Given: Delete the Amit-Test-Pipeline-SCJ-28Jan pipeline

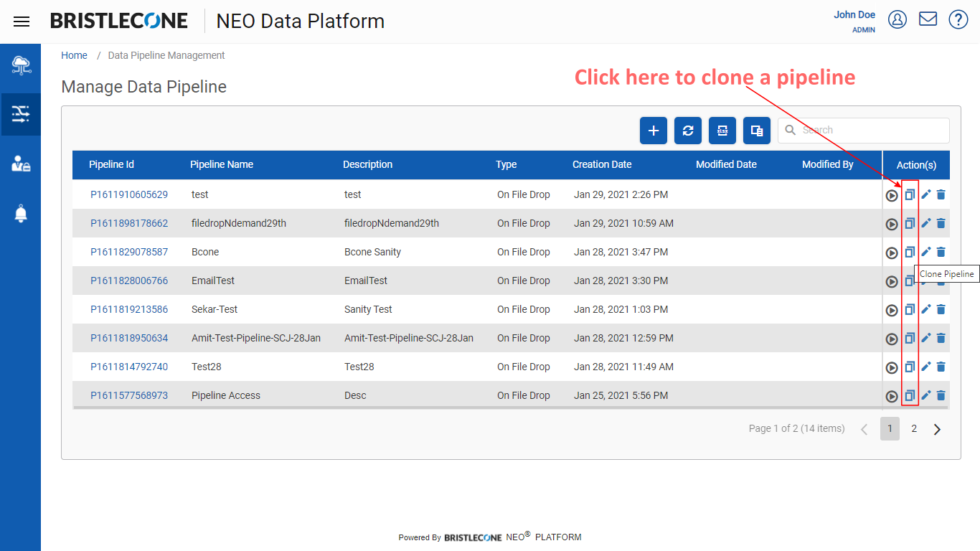Looking at the screenshot, I should click(x=941, y=338).
